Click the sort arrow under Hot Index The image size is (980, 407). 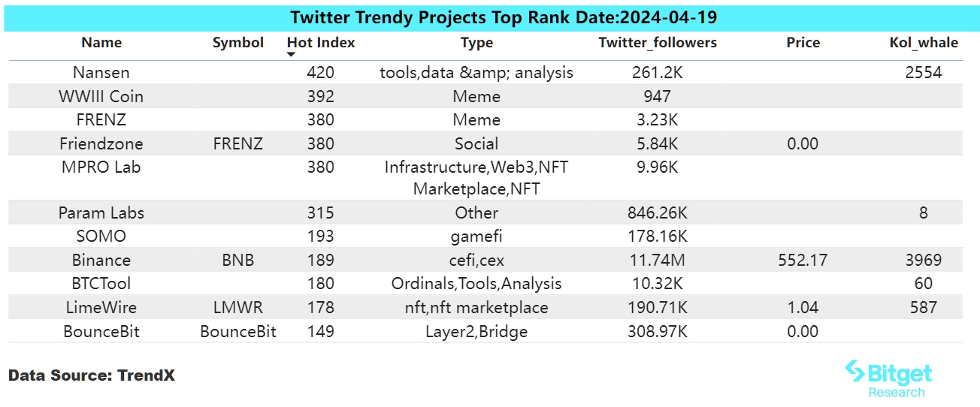click(x=292, y=54)
